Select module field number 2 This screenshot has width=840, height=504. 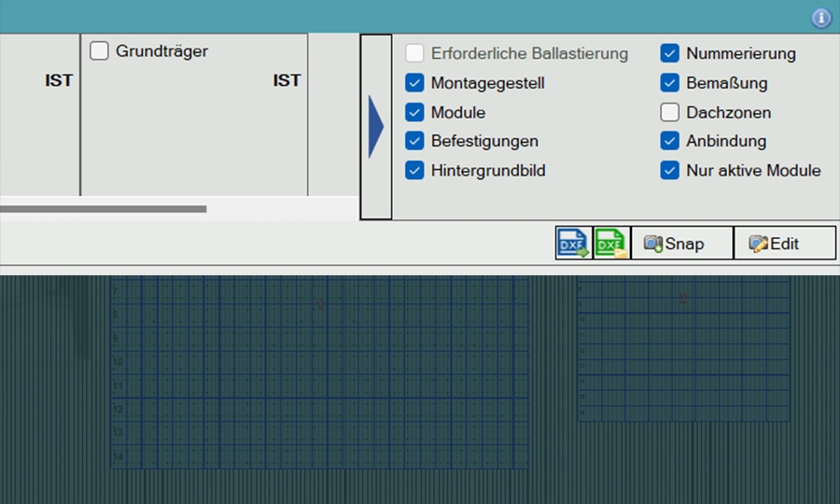coord(683,349)
